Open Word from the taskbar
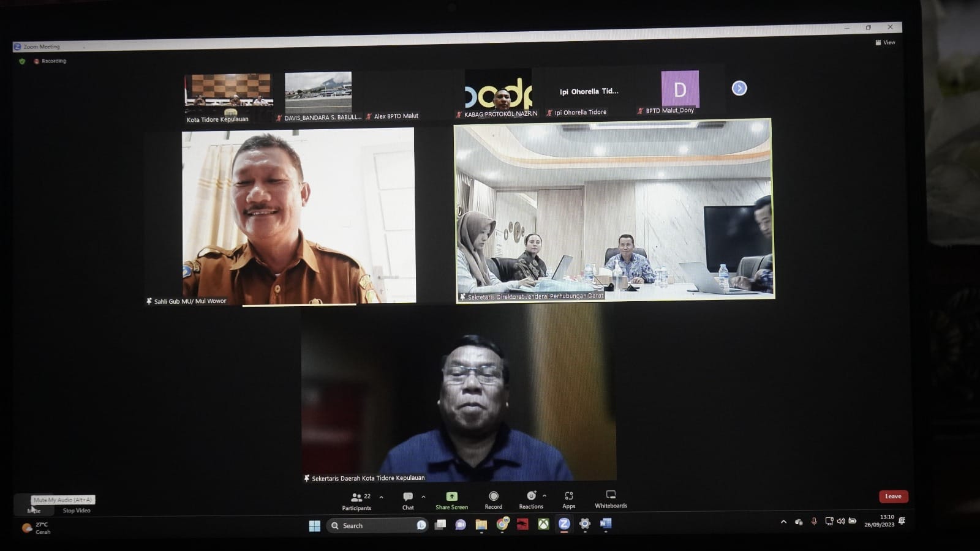 pos(606,523)
